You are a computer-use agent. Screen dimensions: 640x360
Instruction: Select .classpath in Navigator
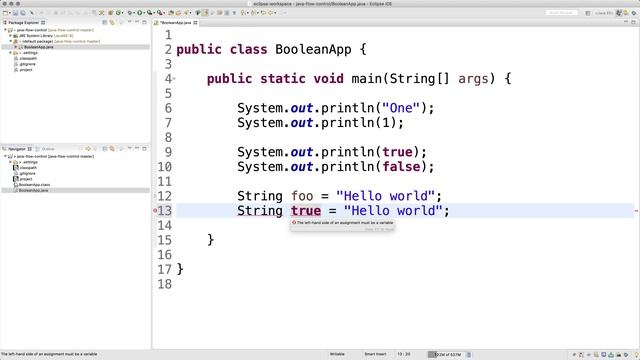(x=28, y=168)
